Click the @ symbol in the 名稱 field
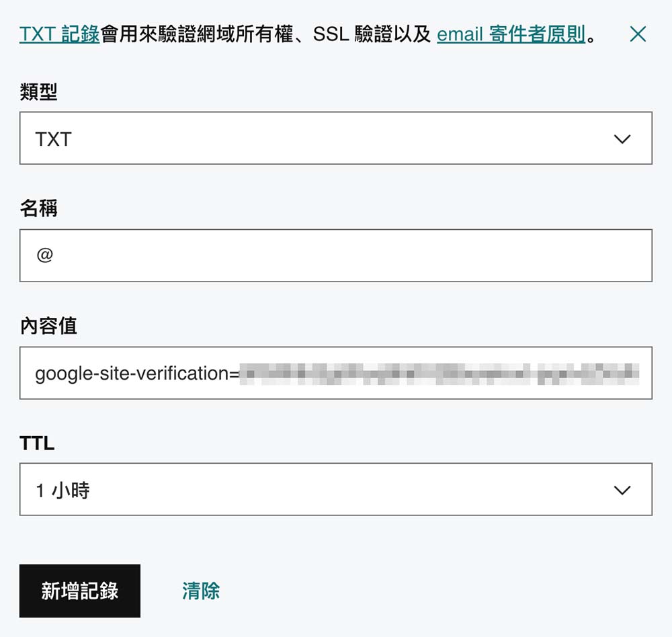Screen dimensions: 672x637 click(x=44, y=255)
